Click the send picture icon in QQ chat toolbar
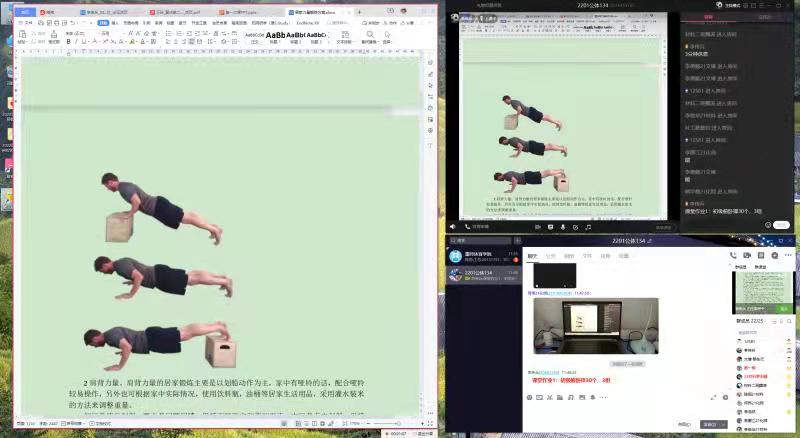Screen dimensions: 800x438 582,397
